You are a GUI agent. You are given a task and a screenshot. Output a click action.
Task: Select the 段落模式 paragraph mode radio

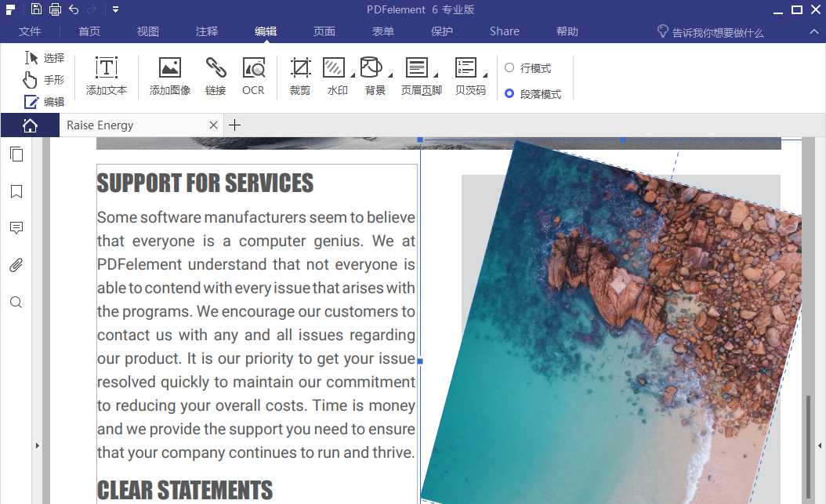509,93
